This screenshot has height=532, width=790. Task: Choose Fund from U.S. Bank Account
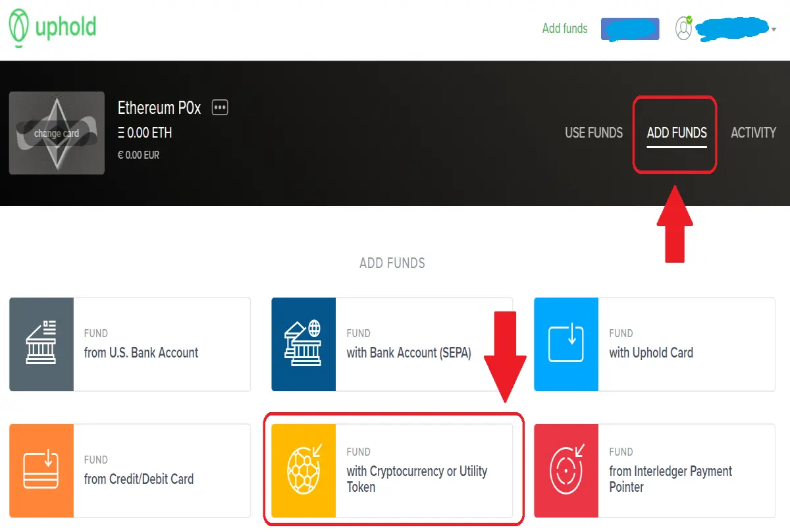[x=130, y=344]
